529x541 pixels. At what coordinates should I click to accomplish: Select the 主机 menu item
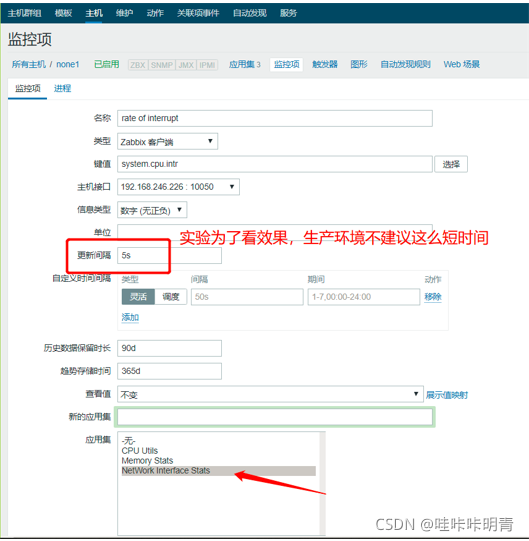click(x=94, y=13)
